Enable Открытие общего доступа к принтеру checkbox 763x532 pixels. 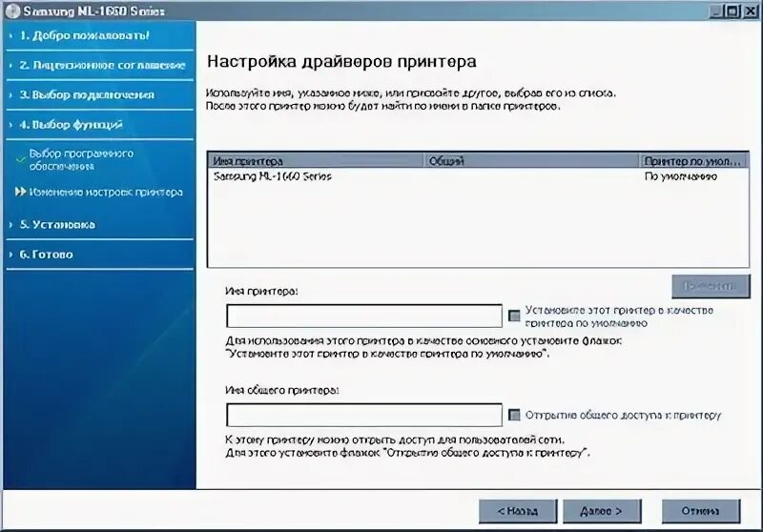[x=514, y=415]
